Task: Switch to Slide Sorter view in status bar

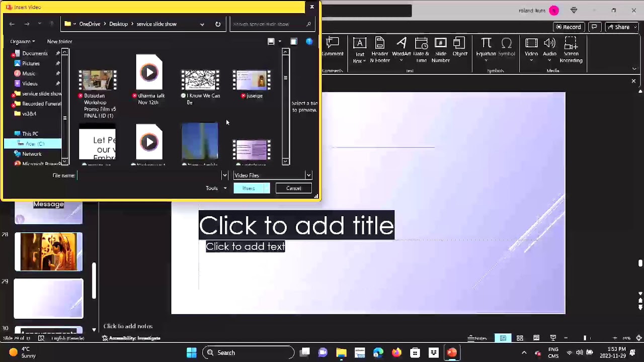Action: coord(520,338)
